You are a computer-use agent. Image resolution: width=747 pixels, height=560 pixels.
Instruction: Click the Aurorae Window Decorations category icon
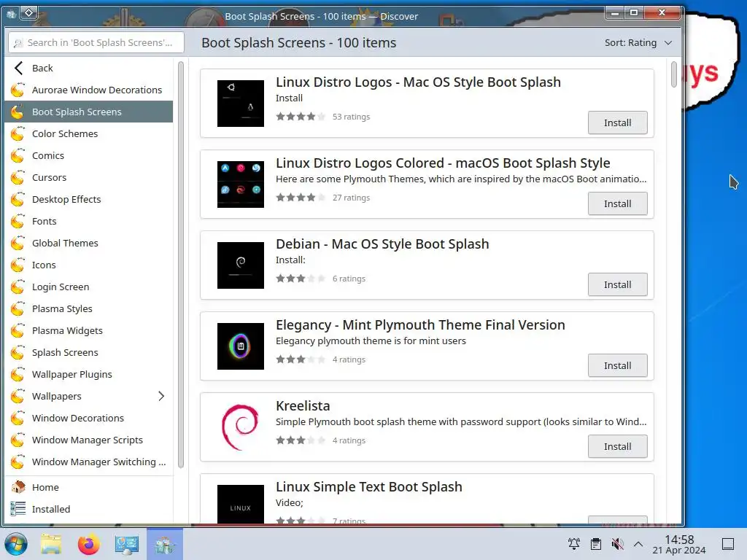pos(18,90)
